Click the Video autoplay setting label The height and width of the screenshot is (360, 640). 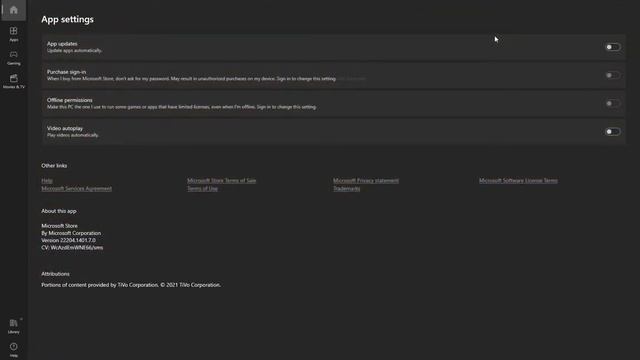coord(65,128)
